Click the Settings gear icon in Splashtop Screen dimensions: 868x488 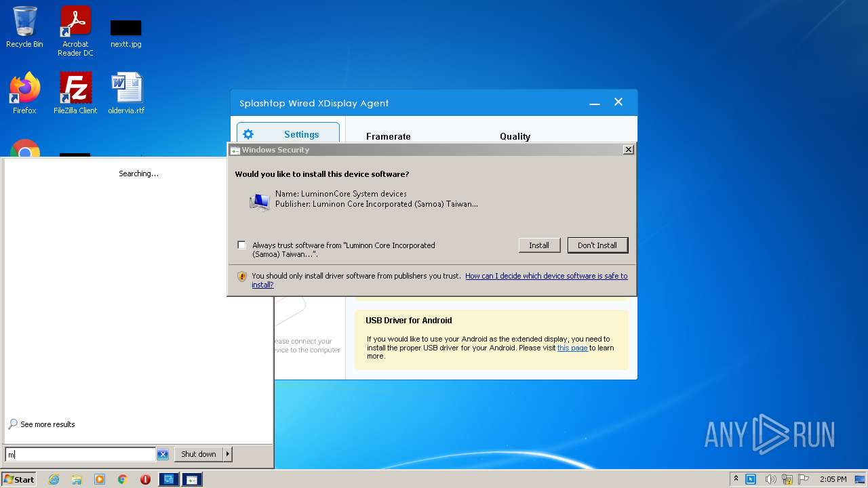tap(248, 134)
